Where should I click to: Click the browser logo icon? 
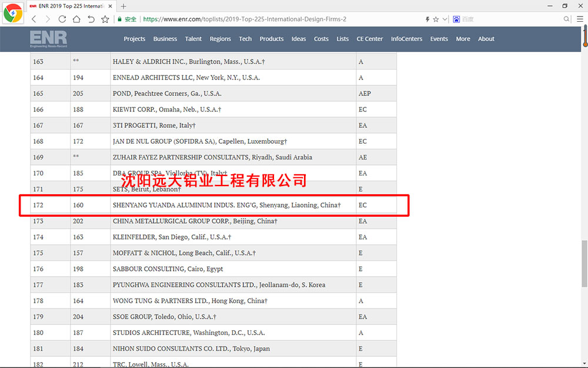(x=13, y=13)
